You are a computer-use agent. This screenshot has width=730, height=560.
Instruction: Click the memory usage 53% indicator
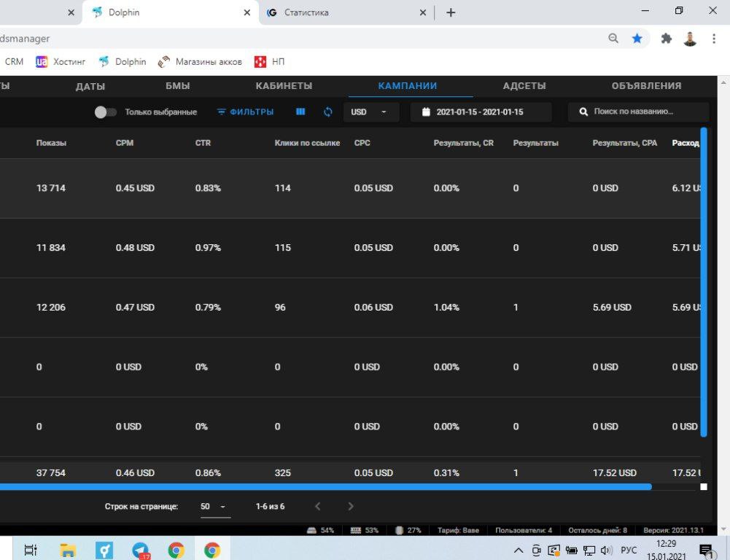coord(364,530)
